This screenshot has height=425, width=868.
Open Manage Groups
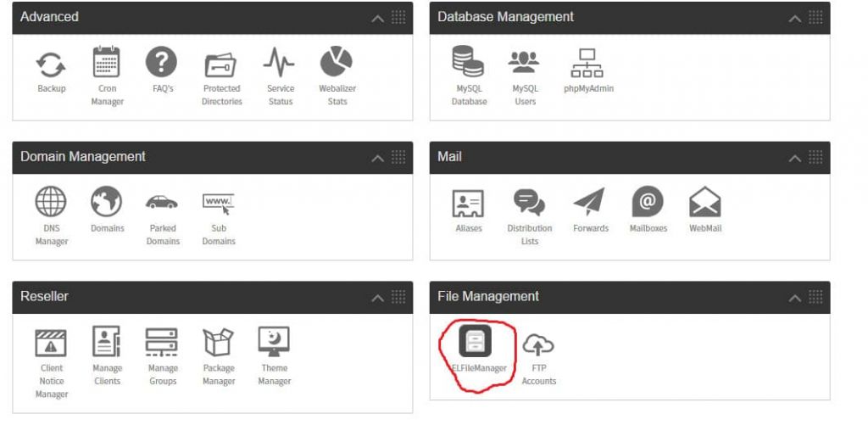162,356
